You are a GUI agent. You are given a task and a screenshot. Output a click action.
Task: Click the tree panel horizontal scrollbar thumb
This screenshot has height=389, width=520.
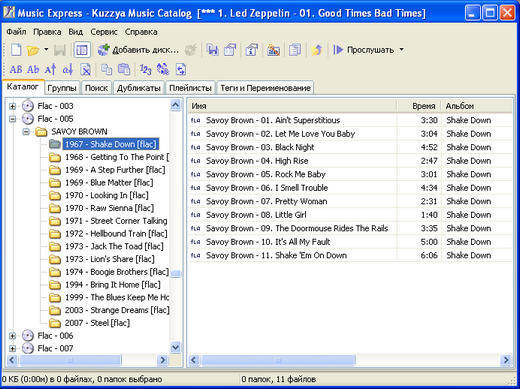[x=70, y=360]
